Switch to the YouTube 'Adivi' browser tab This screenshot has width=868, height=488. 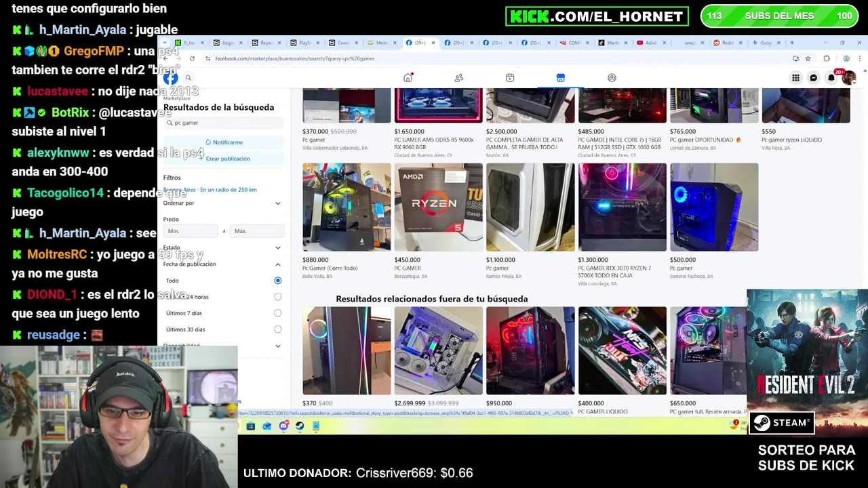click(651, 43)
